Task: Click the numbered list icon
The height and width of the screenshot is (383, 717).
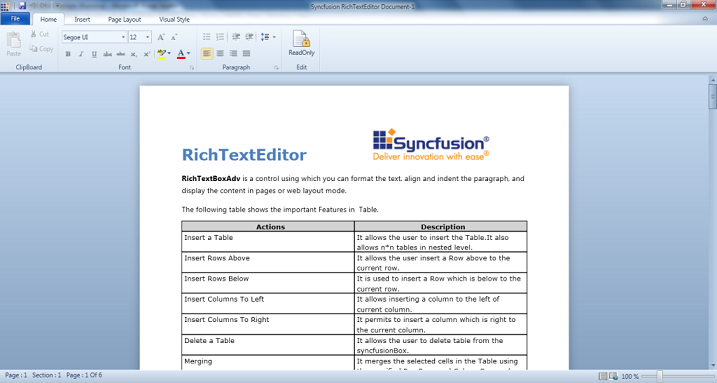Action: (220, 37)
